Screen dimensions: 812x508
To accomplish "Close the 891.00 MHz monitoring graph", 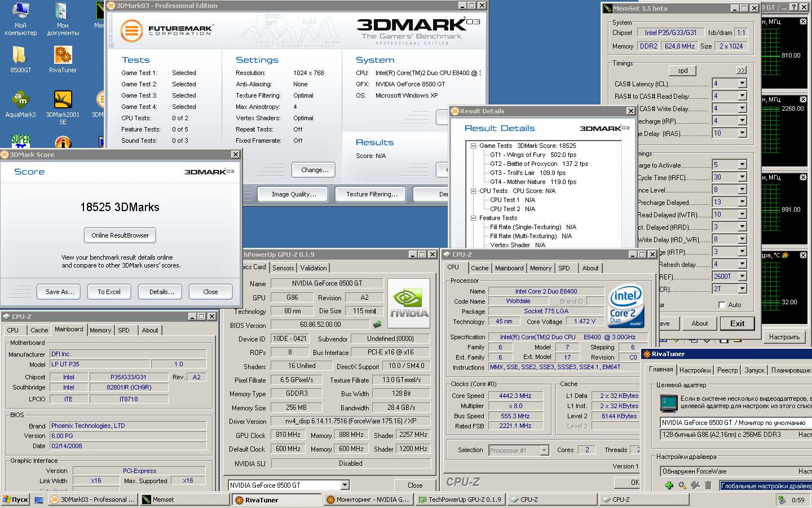I will (803, 177).
